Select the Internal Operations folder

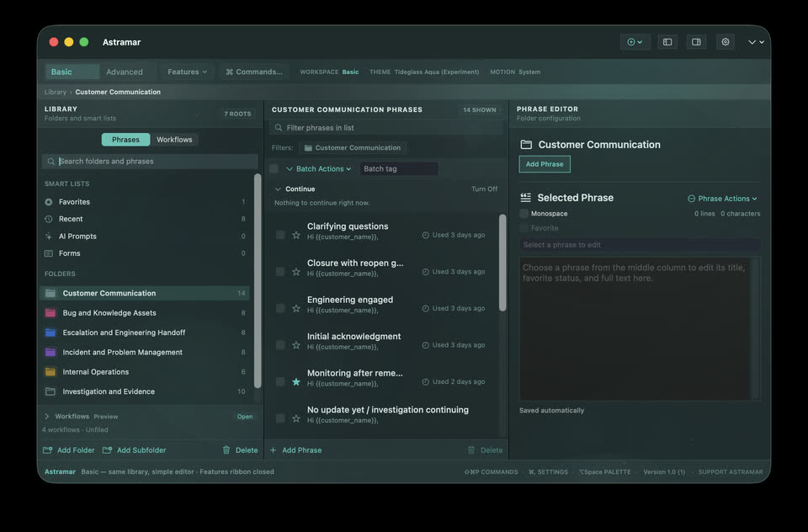tap(145, 372)
